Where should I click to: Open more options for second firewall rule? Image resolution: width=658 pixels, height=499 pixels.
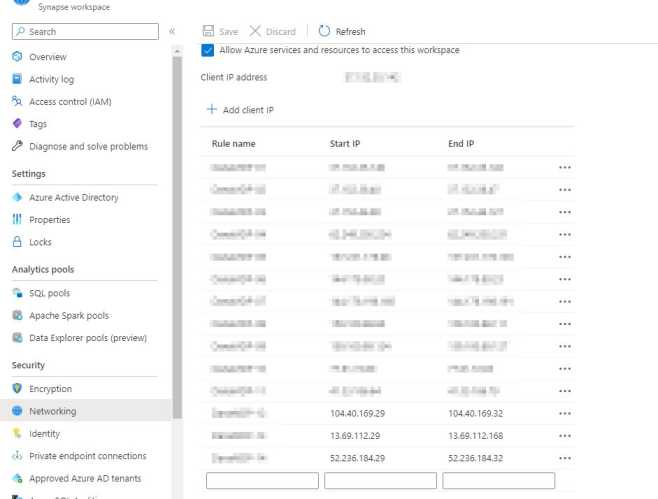(565, 190)
